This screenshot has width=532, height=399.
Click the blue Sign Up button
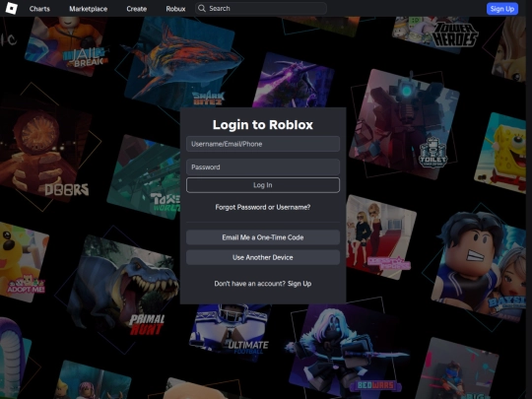pos(502,9)
